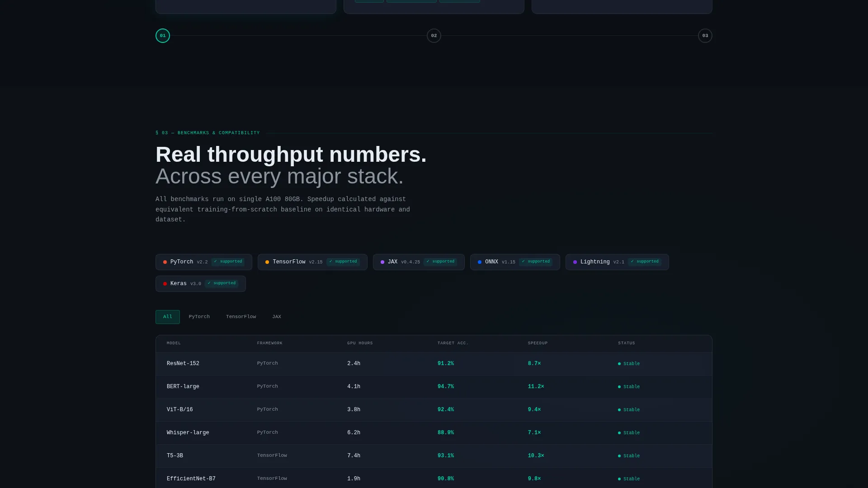Click supported badge on ONNX chip
Screen dimensions: 868x488
[536, 262]
